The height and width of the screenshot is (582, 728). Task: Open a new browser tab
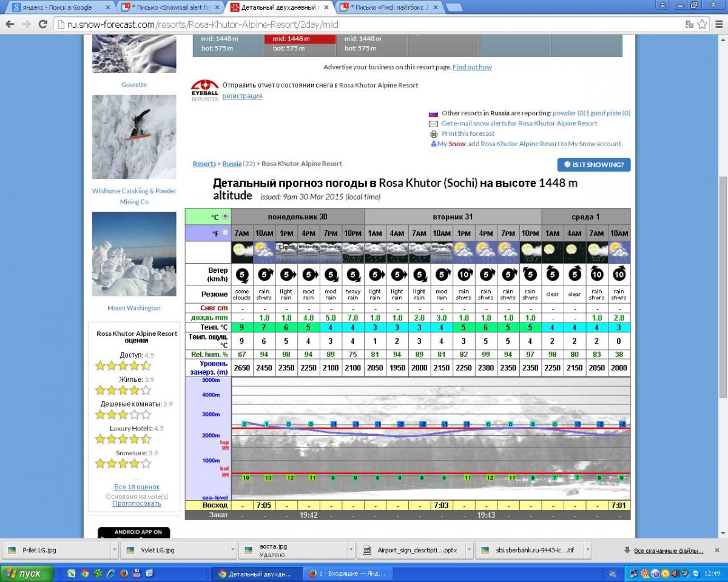coord(454,7)
